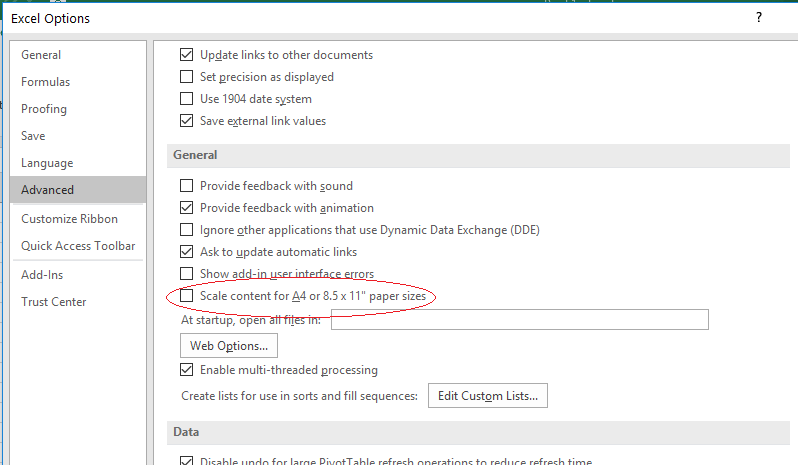
Task: Check Use 1904 date system
Action: tap(187, 98)
